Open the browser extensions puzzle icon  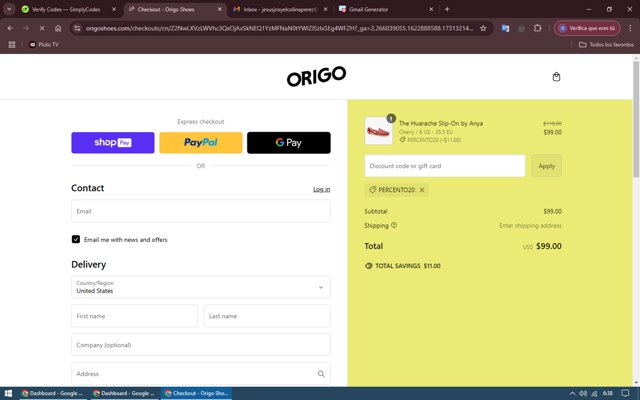[x=538, y=28]
